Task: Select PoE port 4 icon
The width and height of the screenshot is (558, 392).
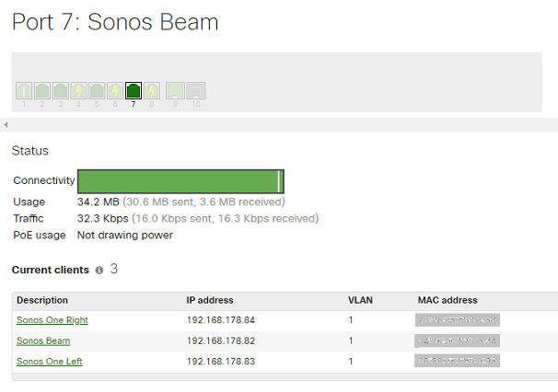Action: [x=78, y=90]
